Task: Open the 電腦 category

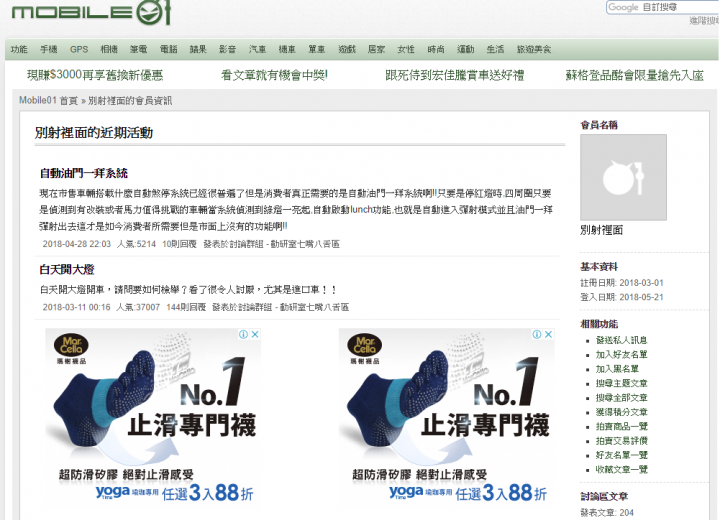Action: tap(169, 49)
